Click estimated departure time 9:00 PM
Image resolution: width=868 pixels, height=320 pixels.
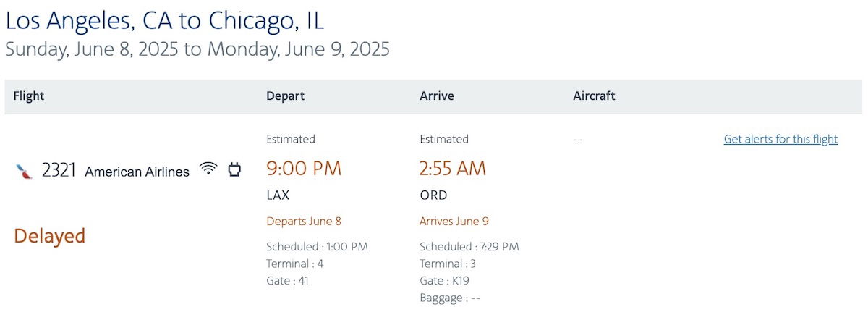pyautogui.click(x=304, y=169)
